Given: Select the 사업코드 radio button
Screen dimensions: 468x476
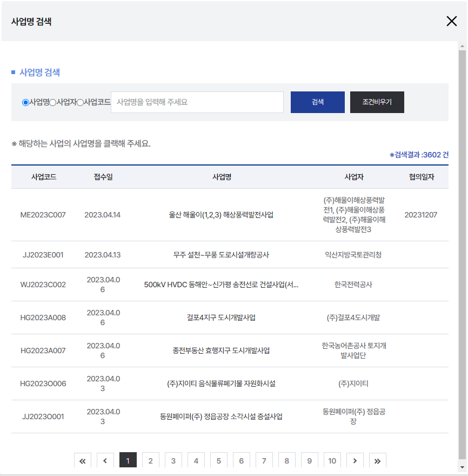Looking at the screenshot, I should click(x=80, y=102).
